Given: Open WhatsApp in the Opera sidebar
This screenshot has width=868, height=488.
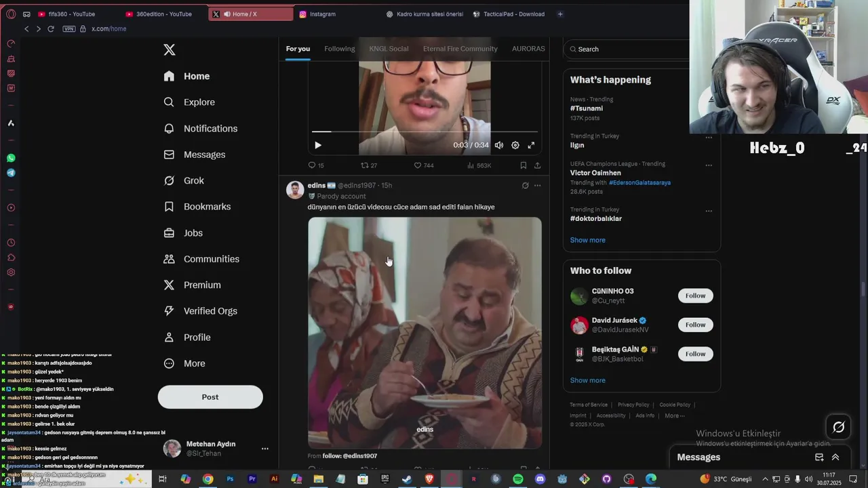Looking at the screenshot, I should (11, 158).
